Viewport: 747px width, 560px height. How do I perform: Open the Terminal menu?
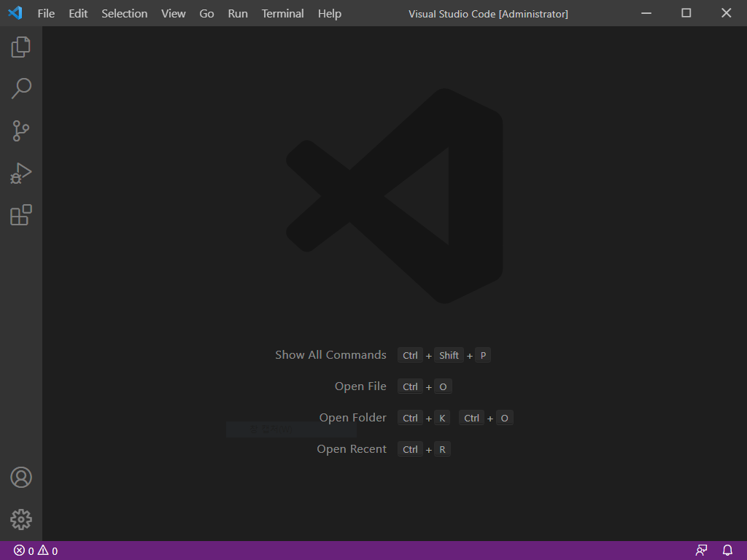[x=282, y=13]
